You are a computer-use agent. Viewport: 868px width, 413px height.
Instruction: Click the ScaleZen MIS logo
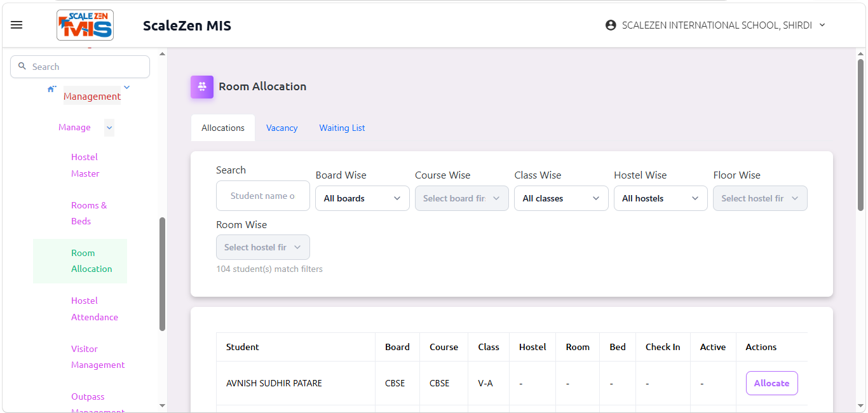[x=85, y=25]
